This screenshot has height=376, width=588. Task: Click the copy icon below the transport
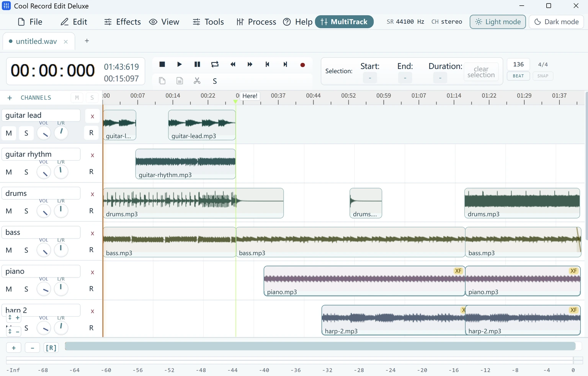[162, 81]
